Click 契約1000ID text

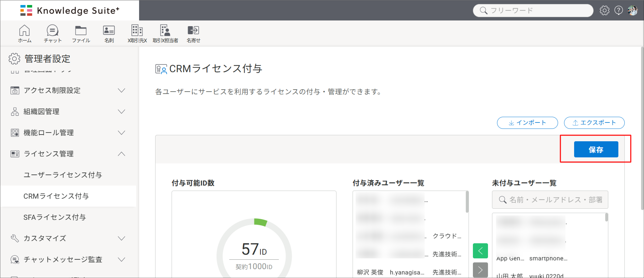pos(254,266)
